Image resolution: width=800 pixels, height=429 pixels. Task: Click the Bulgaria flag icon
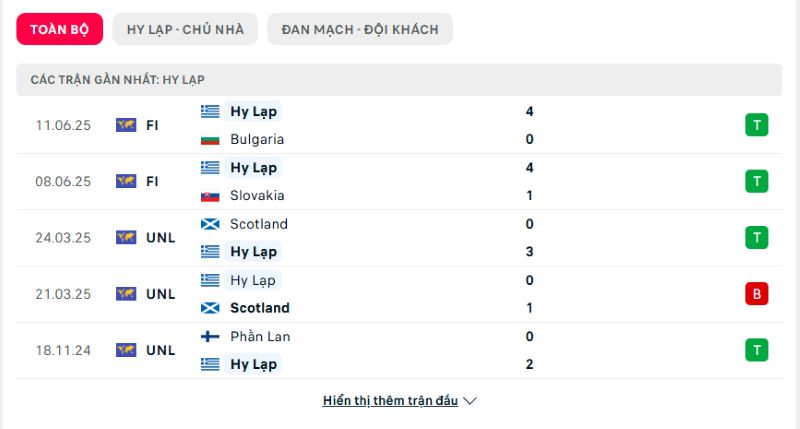[210, 140]
